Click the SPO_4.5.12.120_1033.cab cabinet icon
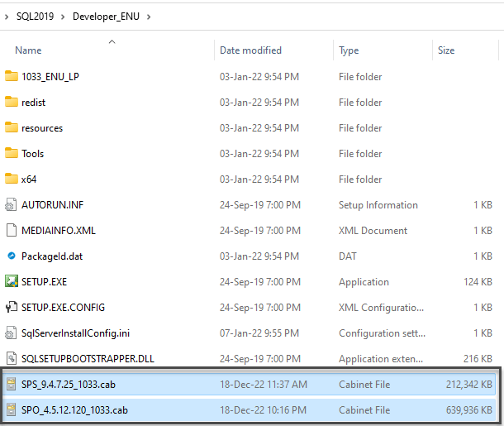Screen dimensions: 504x426 click(x=12, y=410)
